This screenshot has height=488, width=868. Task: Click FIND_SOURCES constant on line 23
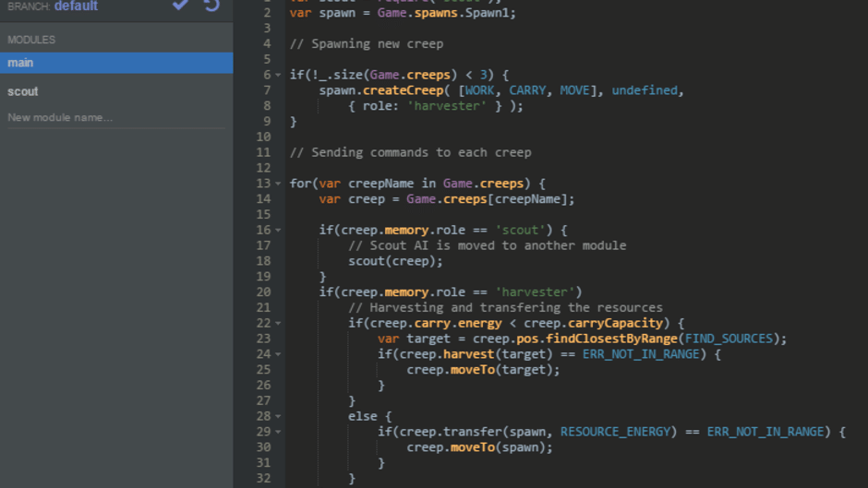(x=729, y=338)
